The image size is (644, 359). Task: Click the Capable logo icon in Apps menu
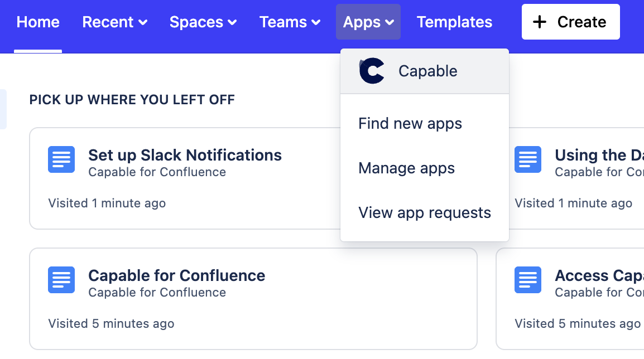[372, 71]
